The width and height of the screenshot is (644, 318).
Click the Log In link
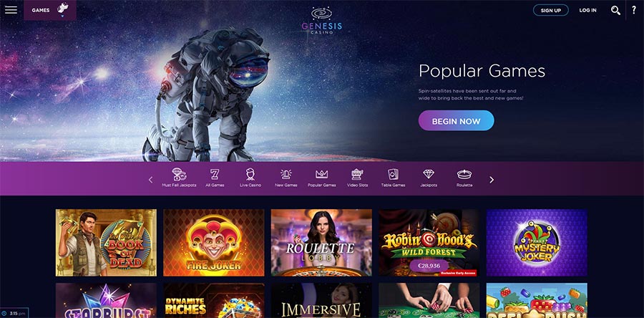[587, 10]
